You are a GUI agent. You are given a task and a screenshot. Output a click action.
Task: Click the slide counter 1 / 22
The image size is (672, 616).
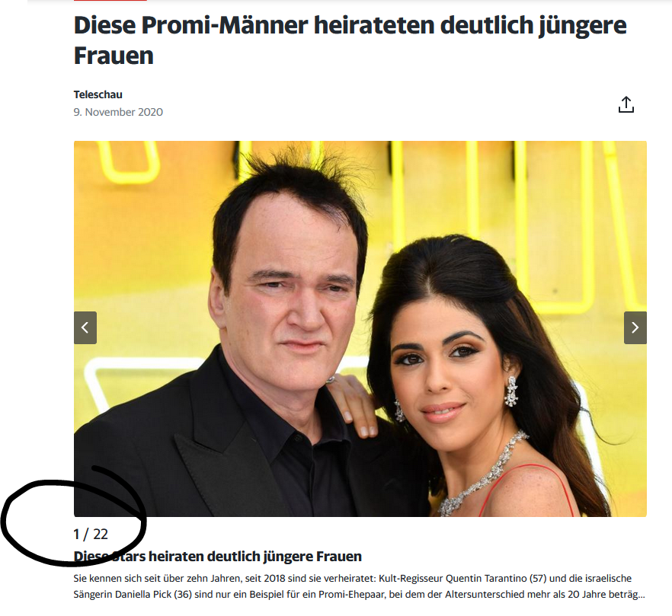[x=91, y=535]
